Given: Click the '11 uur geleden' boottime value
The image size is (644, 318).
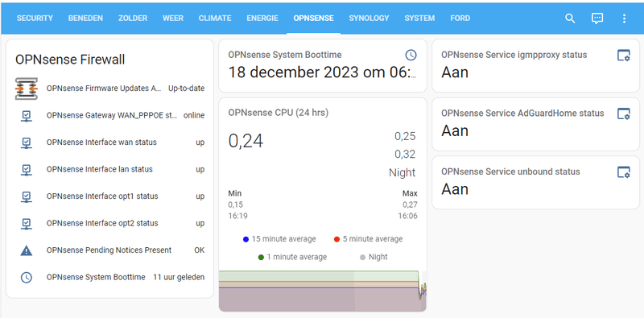Looking at the screenshot, I should (x=179, y=277).
